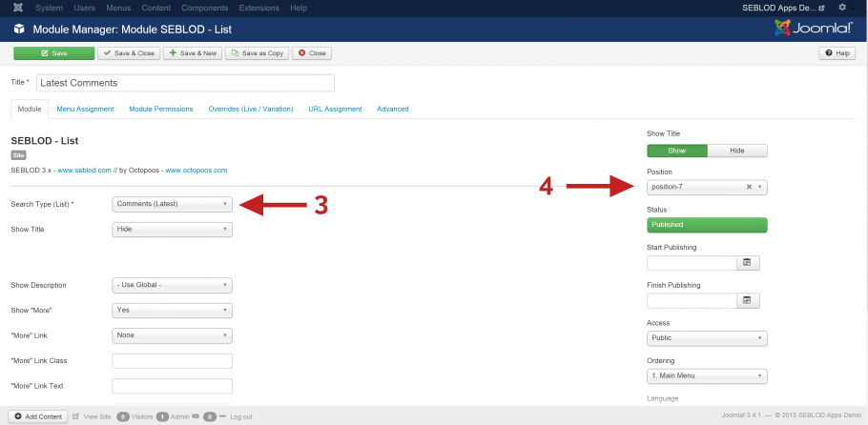Screen dimensions: 868x425
Task: Click the Joomla! brand logo
Action: [x=814, y=29]
